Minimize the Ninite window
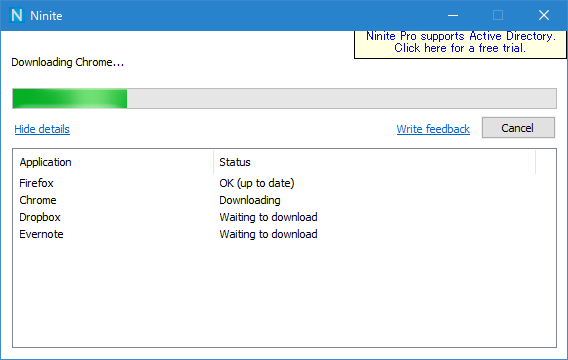This screenshot has height=360, width=568. coord(453,15)
